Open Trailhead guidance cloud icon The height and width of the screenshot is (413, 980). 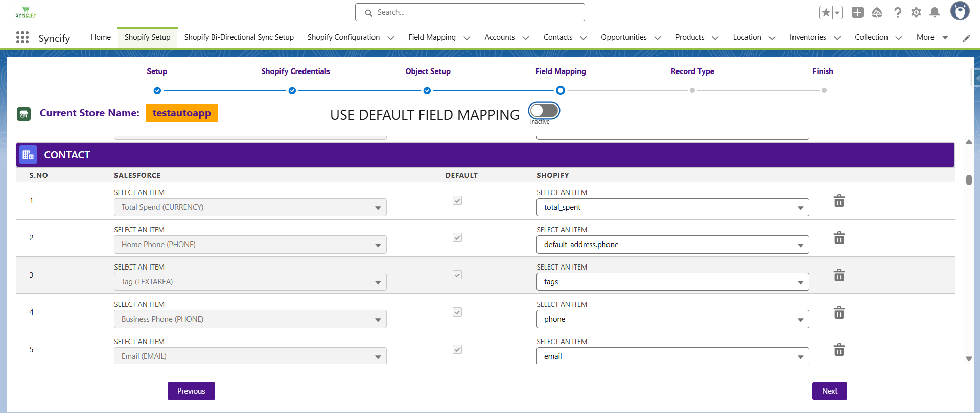click(877, 12)
